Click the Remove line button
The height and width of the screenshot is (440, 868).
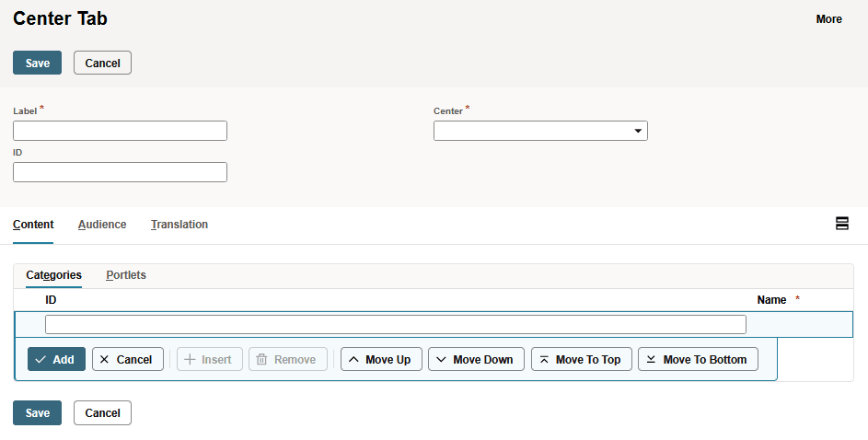point(287,359)
